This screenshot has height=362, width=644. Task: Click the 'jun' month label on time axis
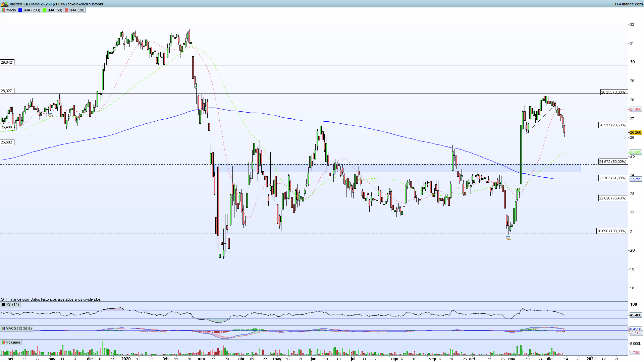pos(313,359)
